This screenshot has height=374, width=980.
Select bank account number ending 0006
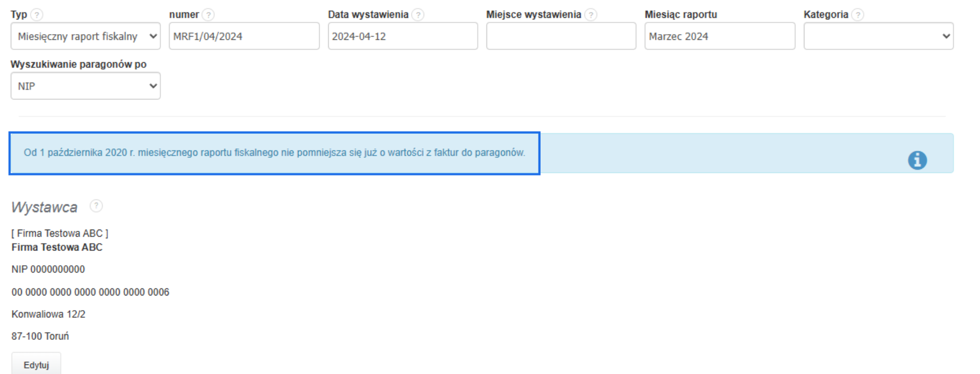[x=90, y=292]
